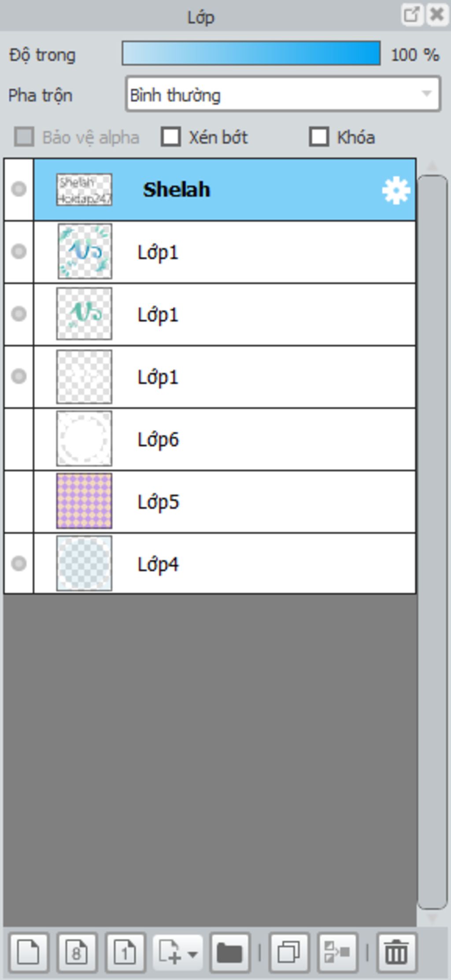Select the Lớp5 layer row
This screenshot has height=980, width=451.
tap(225, 501)
